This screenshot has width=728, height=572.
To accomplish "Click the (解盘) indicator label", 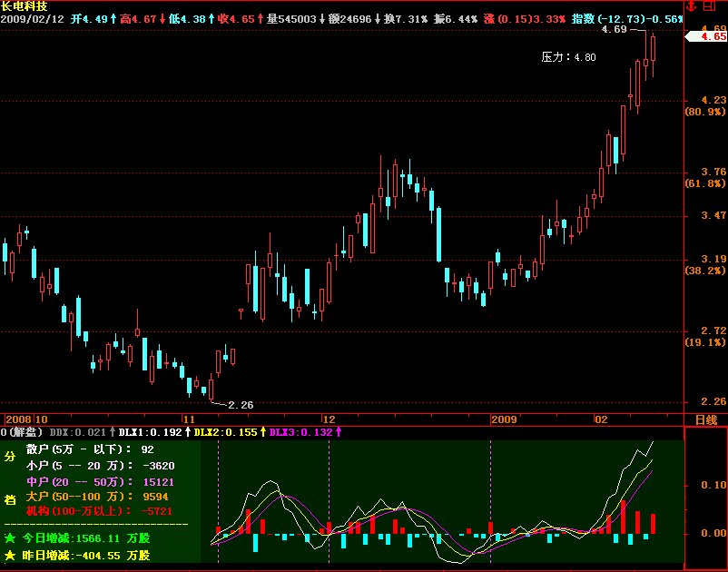I will [x=25, y=432].
